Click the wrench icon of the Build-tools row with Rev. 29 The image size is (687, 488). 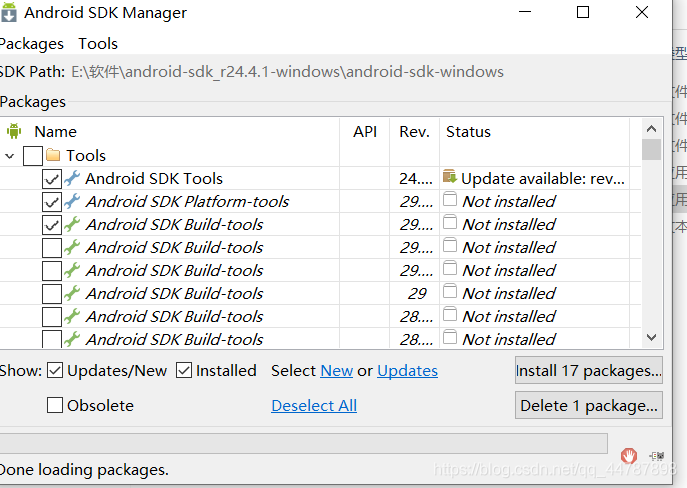pyautogui.click(x=72, y=293)
